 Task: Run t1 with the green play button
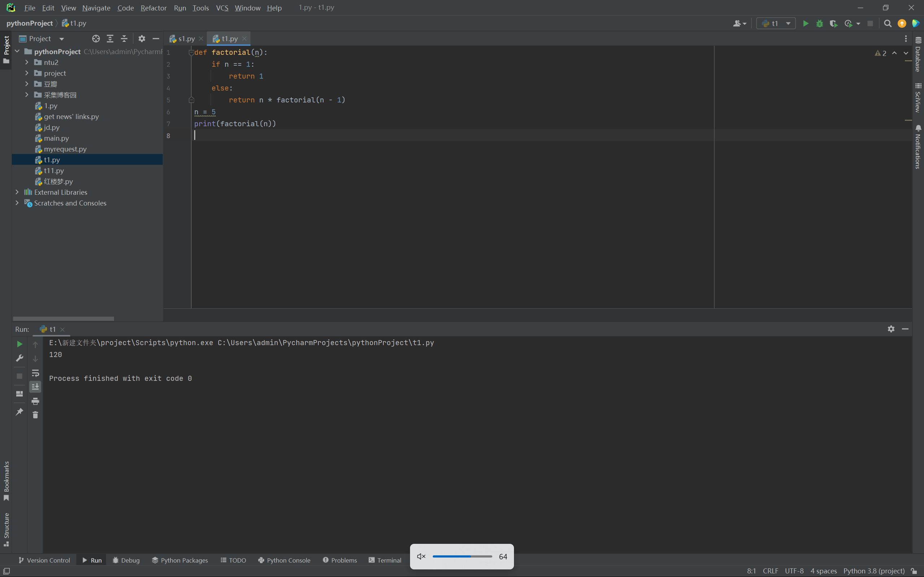(805, 24)
